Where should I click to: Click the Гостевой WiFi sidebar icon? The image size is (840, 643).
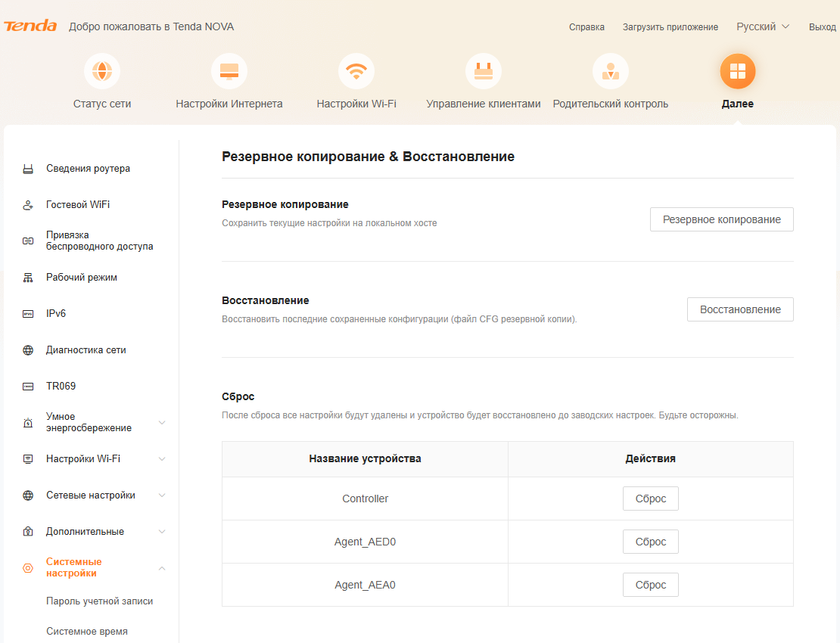point(28,205)
